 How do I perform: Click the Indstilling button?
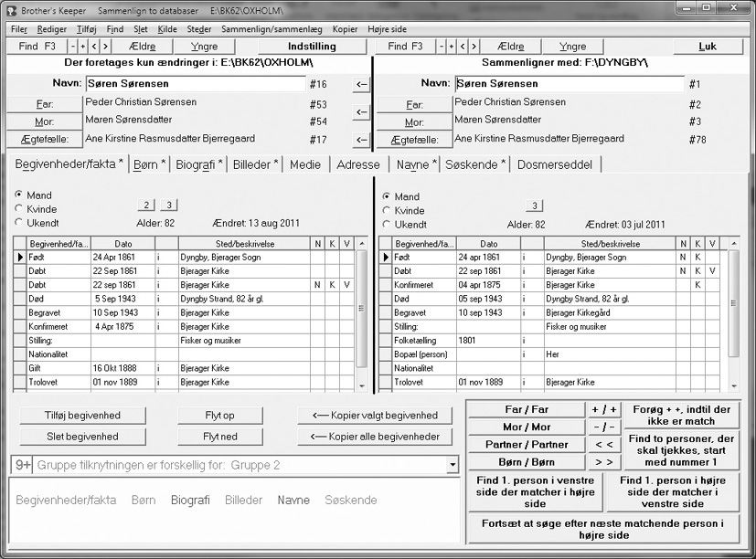(312, 47)
